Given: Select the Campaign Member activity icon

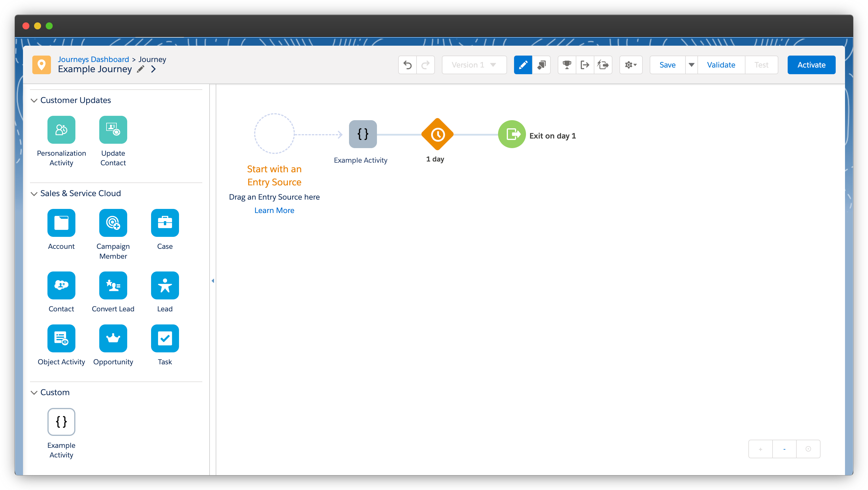Looking at the screenshot, I should (x=113, y=223).
